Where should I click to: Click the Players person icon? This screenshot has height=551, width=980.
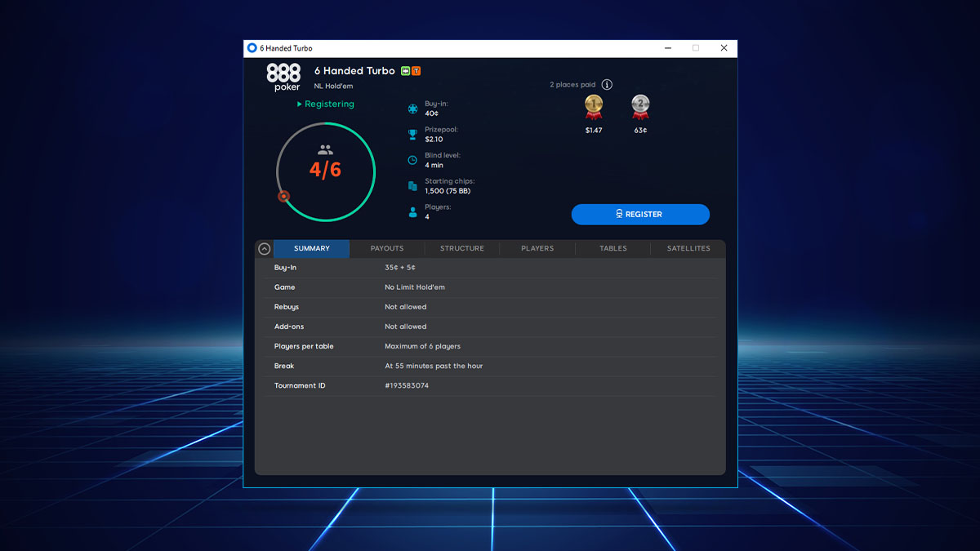412,212
